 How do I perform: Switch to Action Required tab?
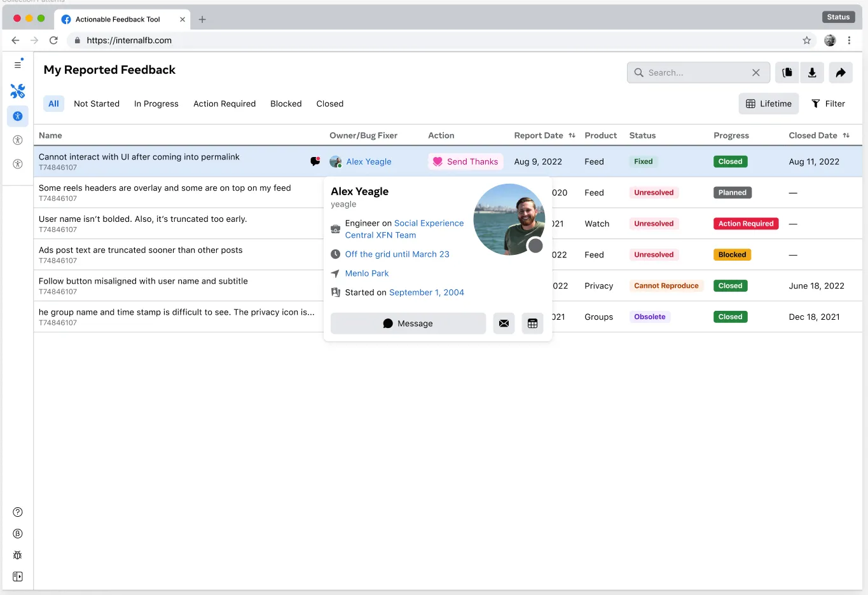tap(224, 104)
